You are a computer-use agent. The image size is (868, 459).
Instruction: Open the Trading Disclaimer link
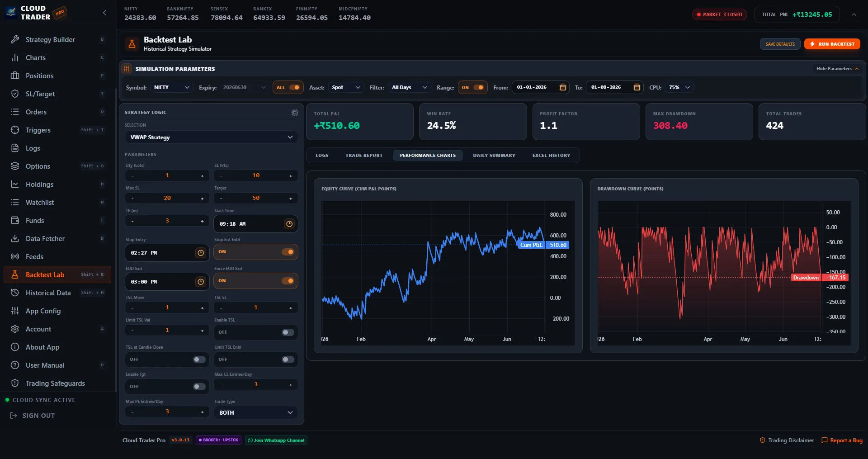(787, 440)
